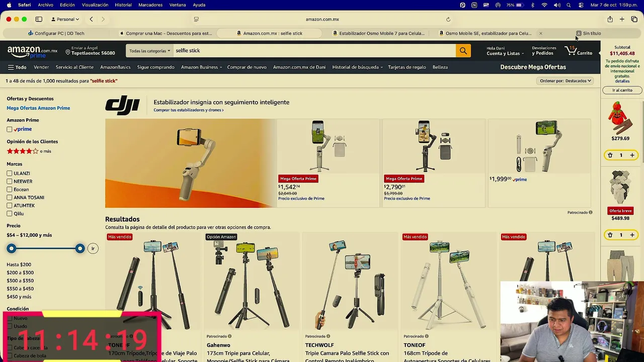Open the Apple menu
The width and height of the screenshot is (644, 362).
[x=9, y=5]
